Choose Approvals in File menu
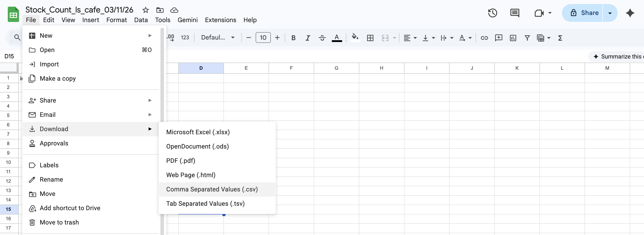644x235 pixels. (91, 143)
